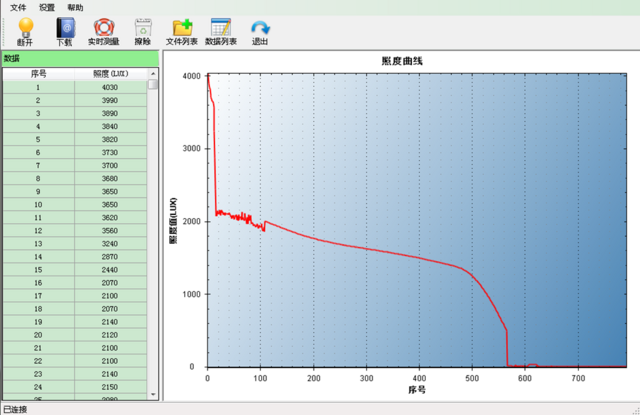Click the 序号 column header
This screenshot has width=640, height=415.
(39, 74)
